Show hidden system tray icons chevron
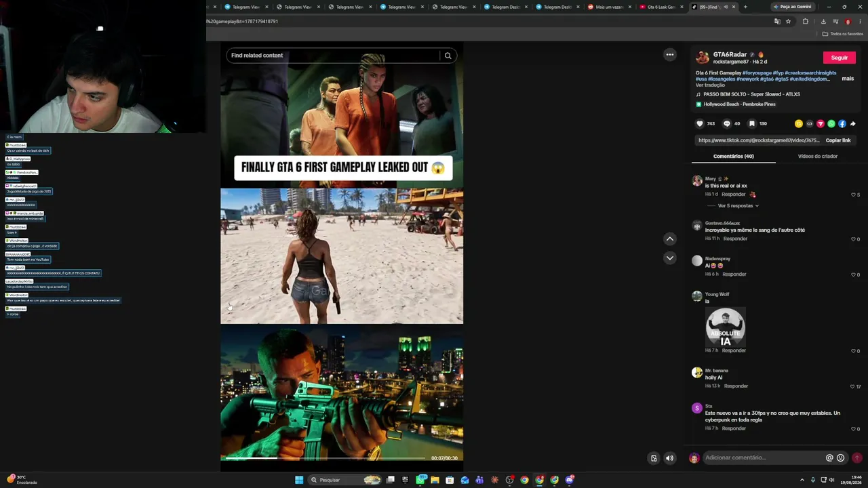868x488 pixels. point(802,480)
